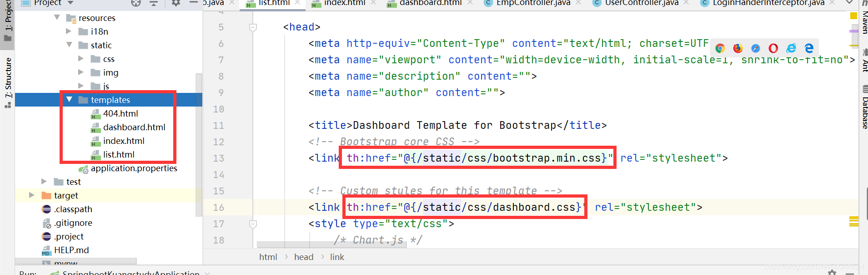Viewport: 868px width, 275px height.
Task: Open preview in Chrome browser
Action: pos(720,48)
